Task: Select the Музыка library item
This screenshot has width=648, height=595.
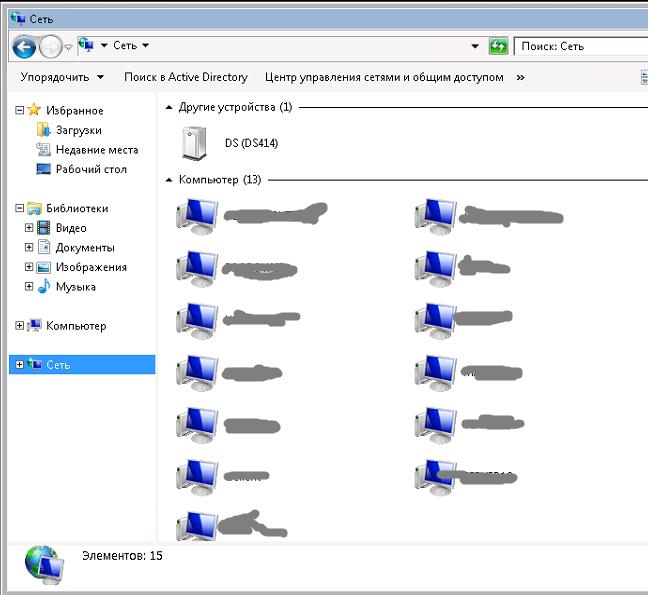Action: [x=75, y=287]
